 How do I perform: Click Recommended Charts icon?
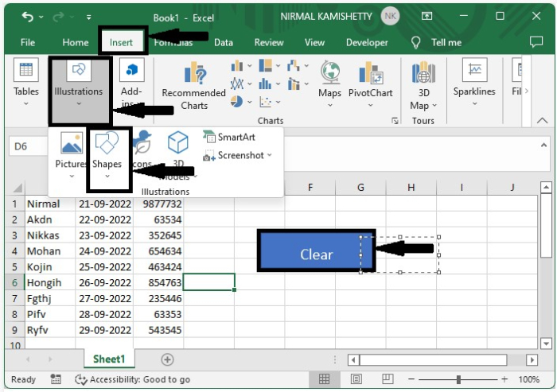(194, 87)
